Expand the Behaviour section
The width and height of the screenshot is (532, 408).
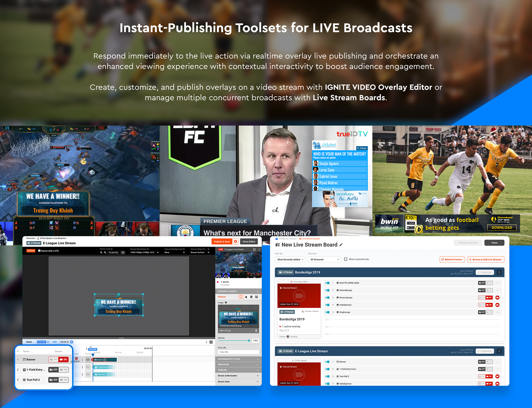click(x=238, y=364)
